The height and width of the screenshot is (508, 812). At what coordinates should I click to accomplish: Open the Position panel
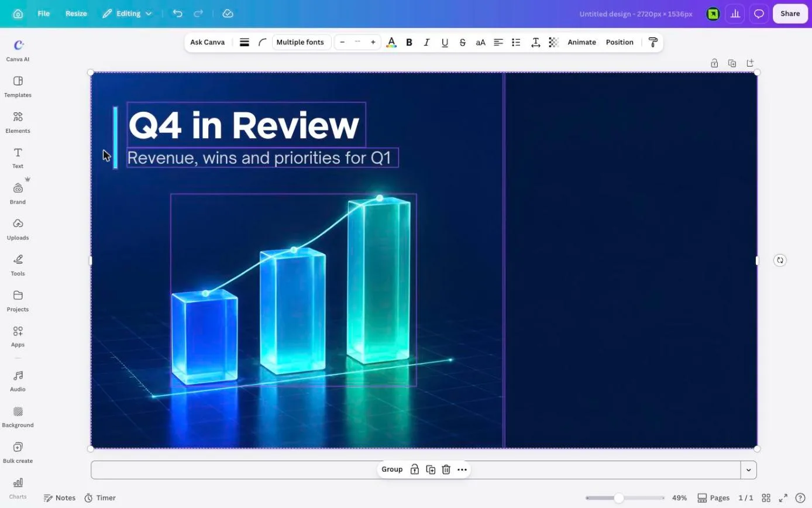click(x=620, y=42)
